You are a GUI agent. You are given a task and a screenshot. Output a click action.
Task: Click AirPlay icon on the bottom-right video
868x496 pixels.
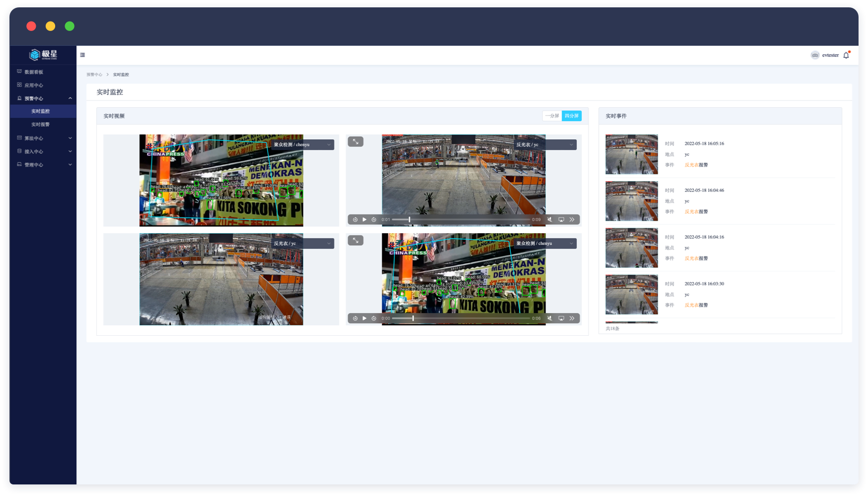pos(561,318)
